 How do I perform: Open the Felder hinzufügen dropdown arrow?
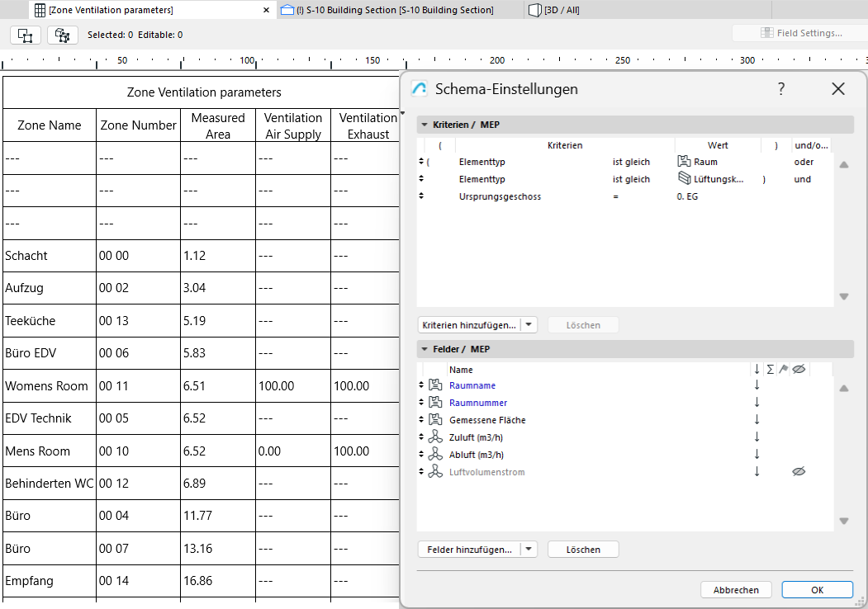coord(529,549)
